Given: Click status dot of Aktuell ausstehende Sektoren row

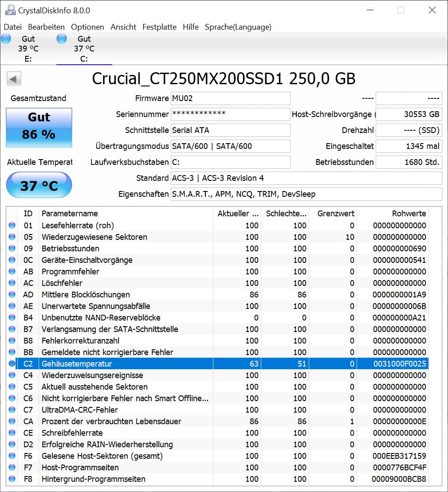Looking at the screenshot, I should (12, 387).
